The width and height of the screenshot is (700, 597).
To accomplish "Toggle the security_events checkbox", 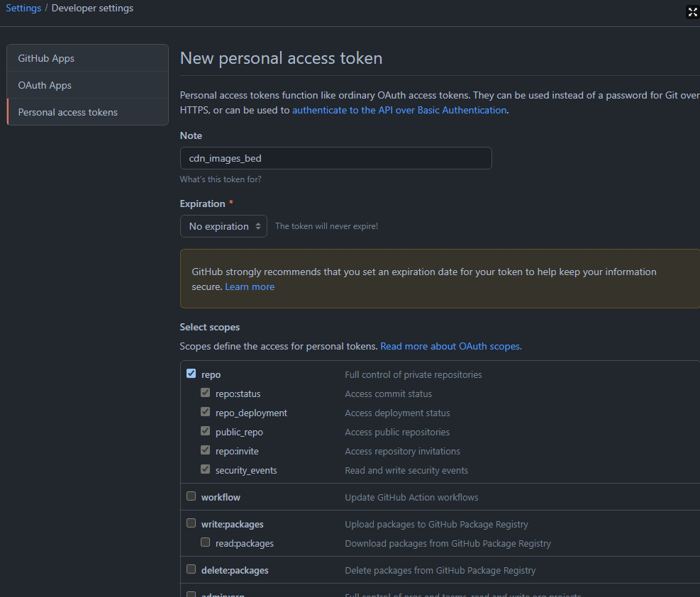I will tap(206, 469).
